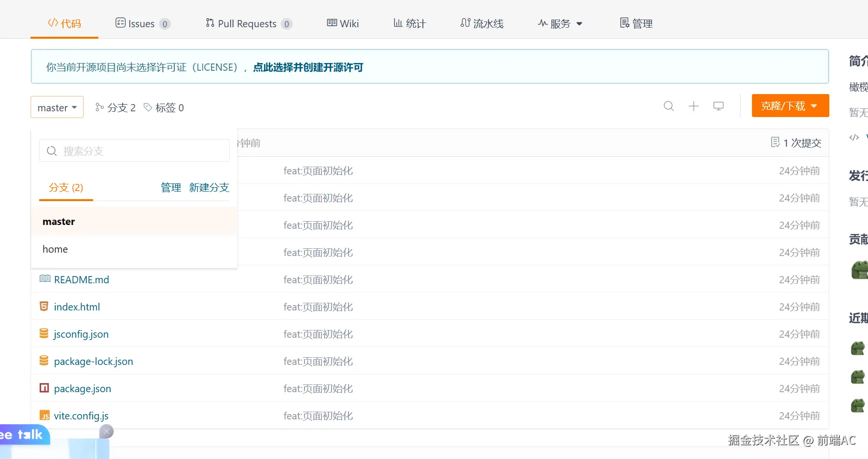Open the Web IDE monitor icon
The height and width of the screenshot is (459, 868).
(718, 106)
